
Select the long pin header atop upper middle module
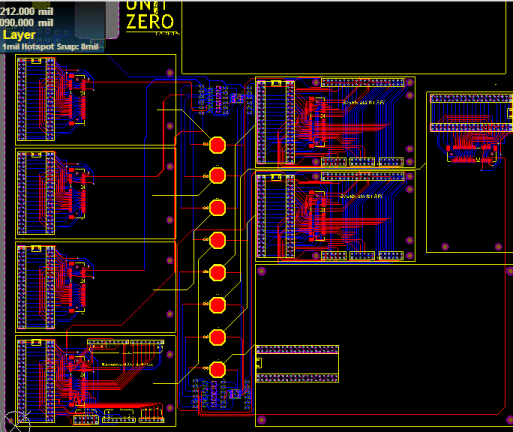[x=363, y=82]
